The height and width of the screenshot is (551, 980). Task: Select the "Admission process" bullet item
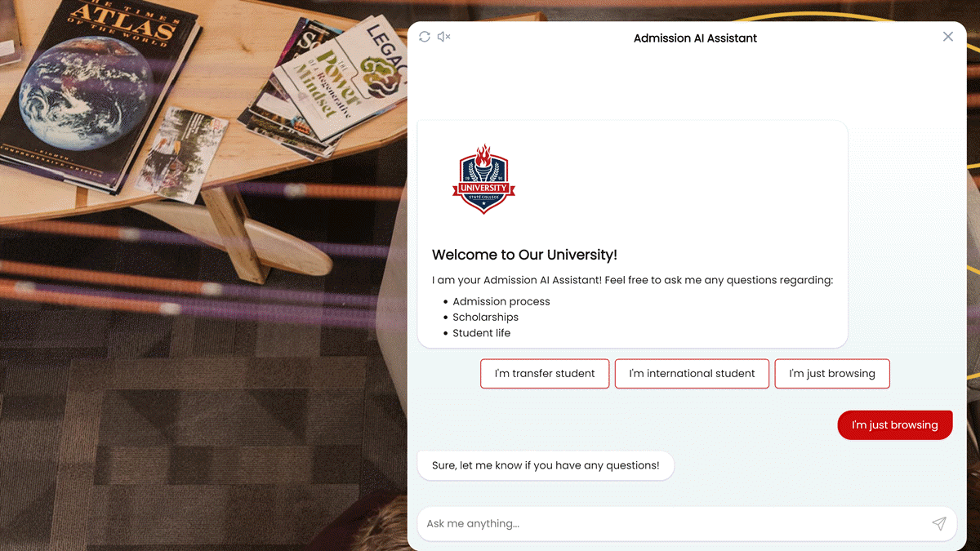(x=501, y=301)
